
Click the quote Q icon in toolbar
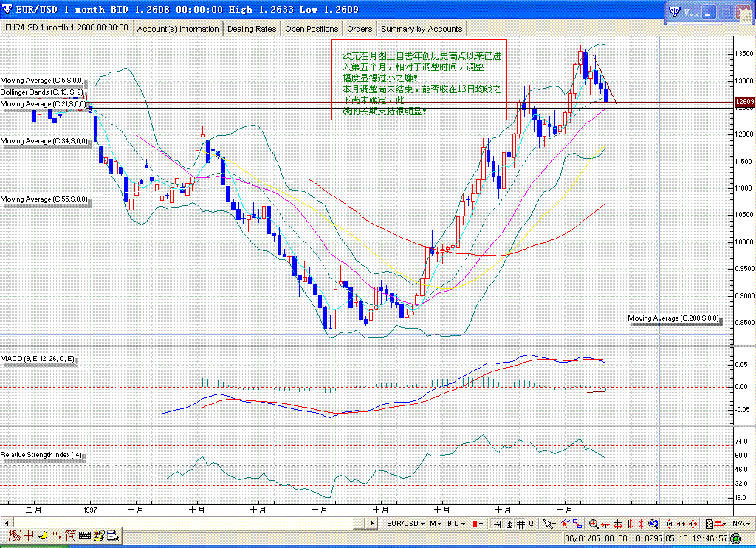pyautogui.click(x=531, y=524)
